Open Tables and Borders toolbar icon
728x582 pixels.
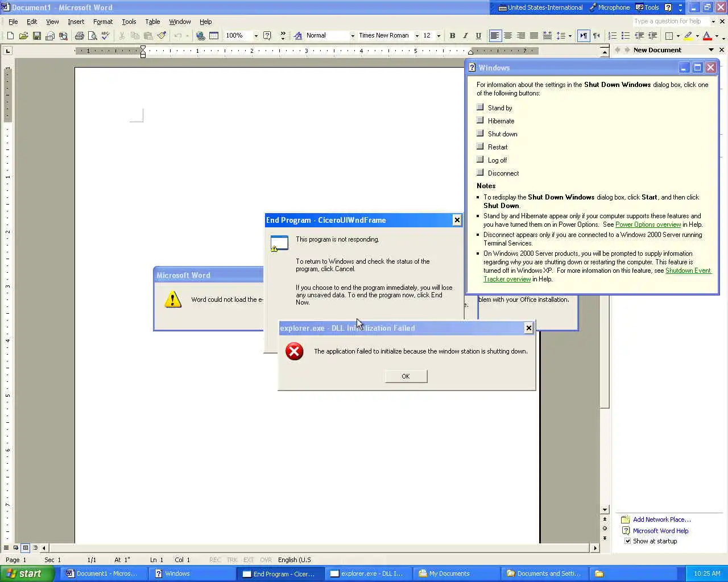214,36
